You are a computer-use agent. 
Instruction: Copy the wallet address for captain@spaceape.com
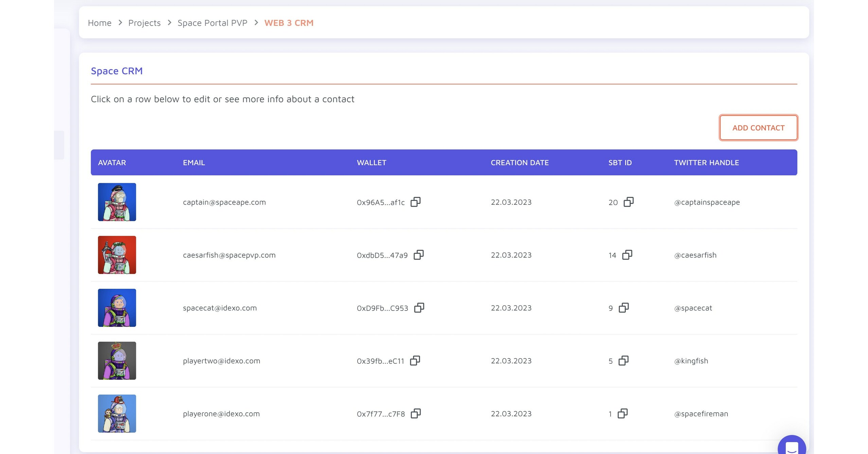click(x=416, y=202)
